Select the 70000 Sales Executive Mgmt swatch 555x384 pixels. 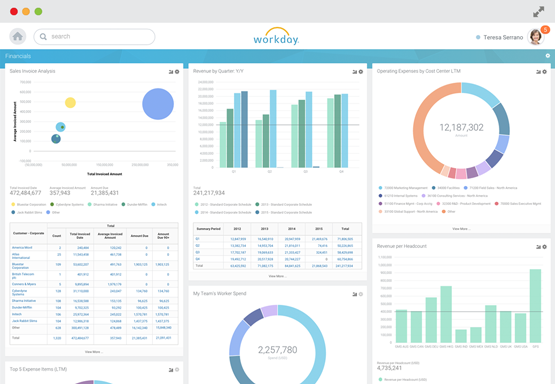pyautogui.click(x=497, y=204)
